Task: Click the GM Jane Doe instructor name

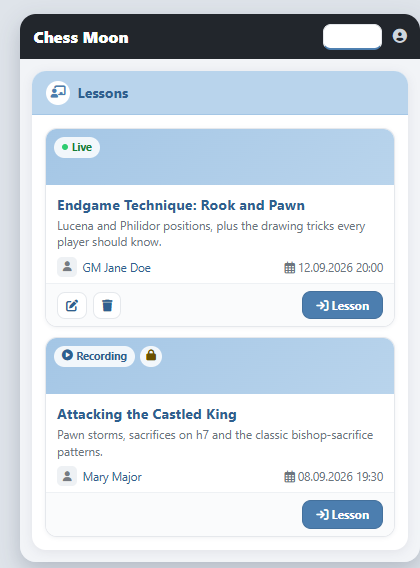Action: [116, 268]
